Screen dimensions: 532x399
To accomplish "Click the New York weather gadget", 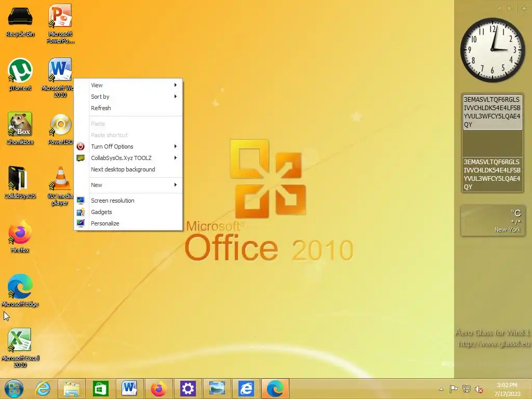I will [x=493, y=220].
